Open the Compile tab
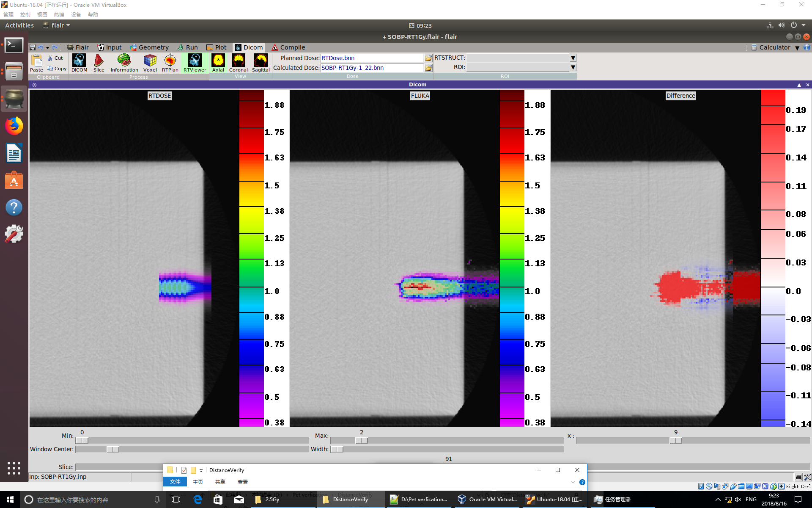812x508 pixels. [x=288, y=47]
